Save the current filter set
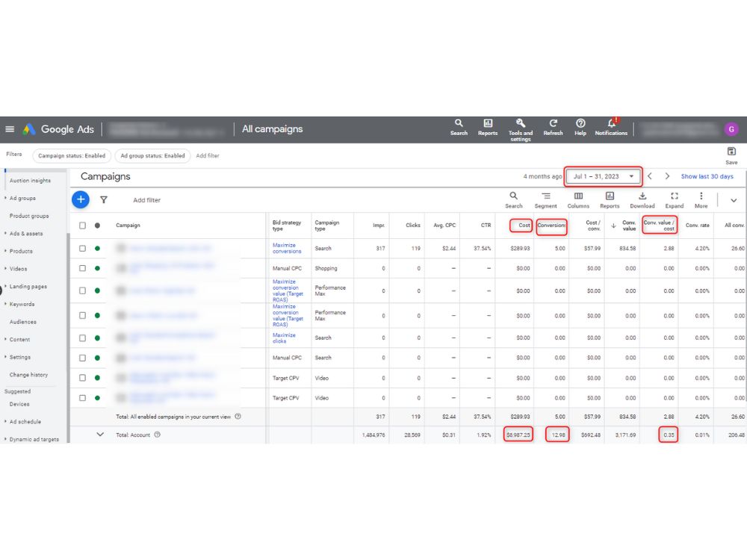Image resolution: width=747 pixels, height=560 pixels. [x=731, y=156]
